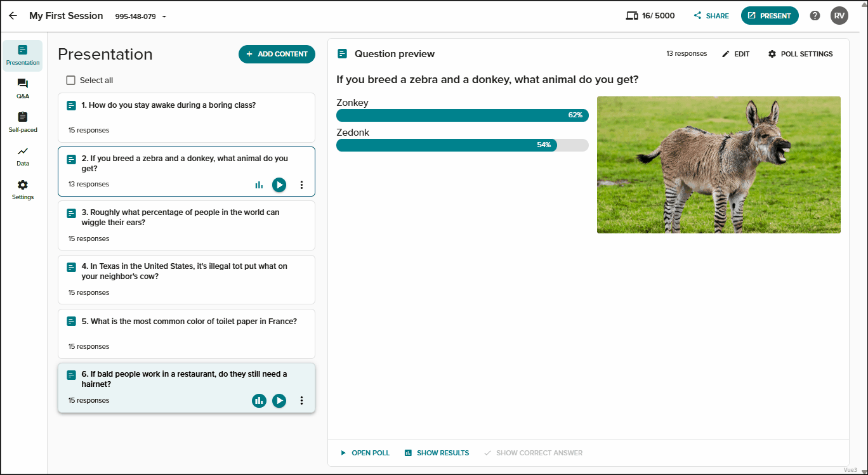This screenshot has height=475, width=868.
Task: Play question 6 about bald people hairnet
Action: (x=279, y=401)
